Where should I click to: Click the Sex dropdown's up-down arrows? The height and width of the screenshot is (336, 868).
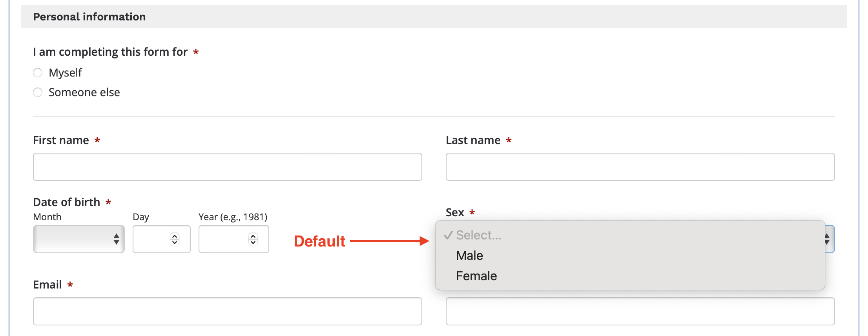coord(827,239)
